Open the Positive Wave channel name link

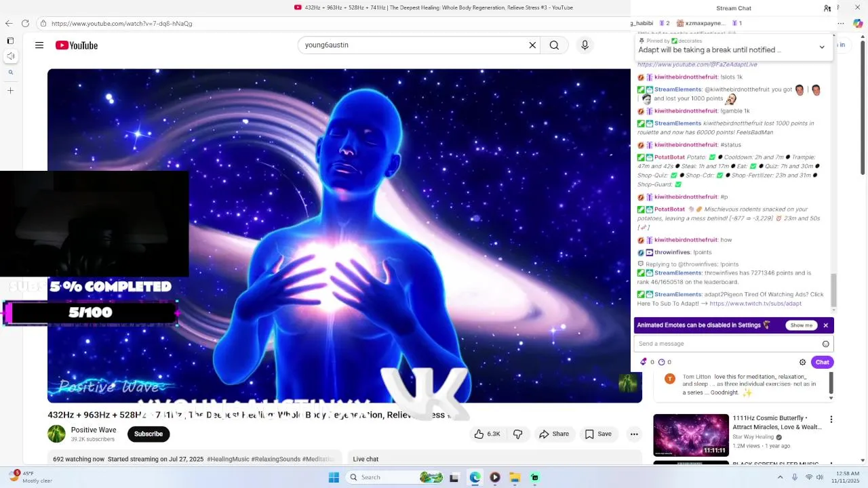[x=94, y=430]
